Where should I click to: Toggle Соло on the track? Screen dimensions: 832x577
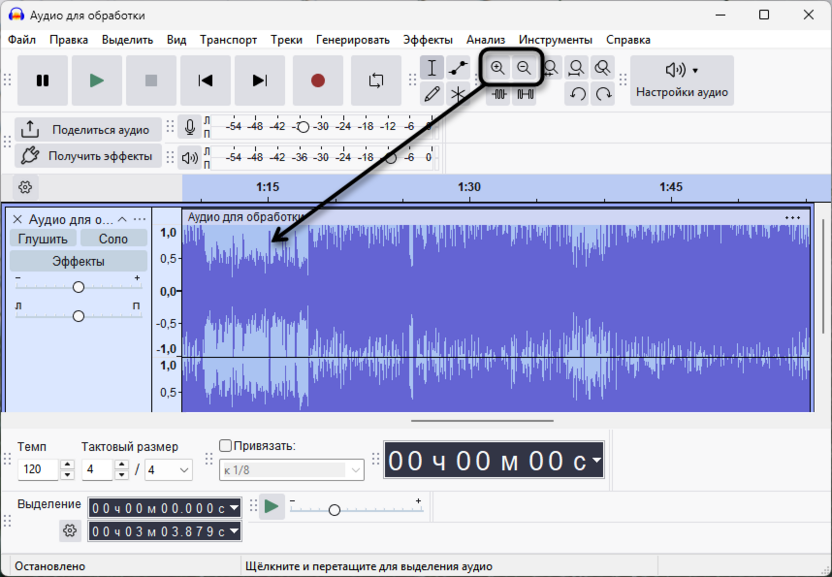(113, 238)
